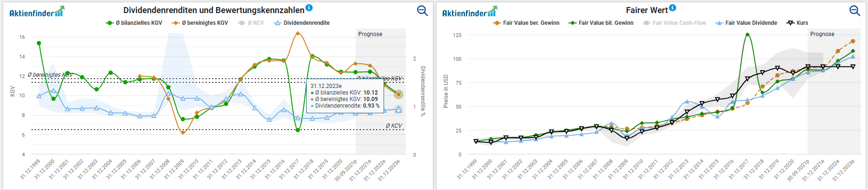
Task: Click zoom-out magnifier on left chart
Action: (x=422, y=11)
